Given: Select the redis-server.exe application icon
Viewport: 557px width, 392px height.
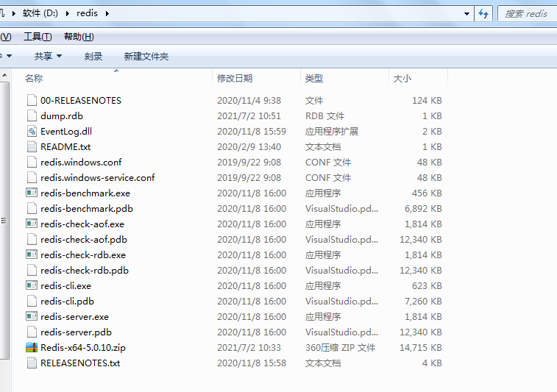Looking at the screenshot, I should 32,317.
